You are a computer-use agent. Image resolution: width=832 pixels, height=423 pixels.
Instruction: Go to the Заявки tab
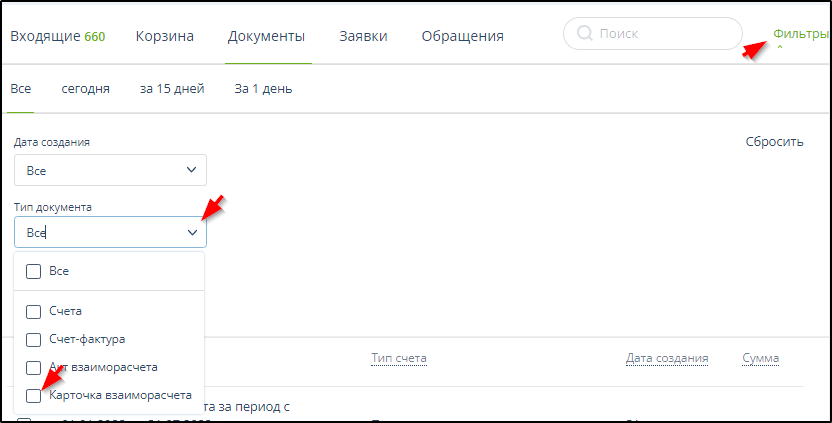[363, 37]
